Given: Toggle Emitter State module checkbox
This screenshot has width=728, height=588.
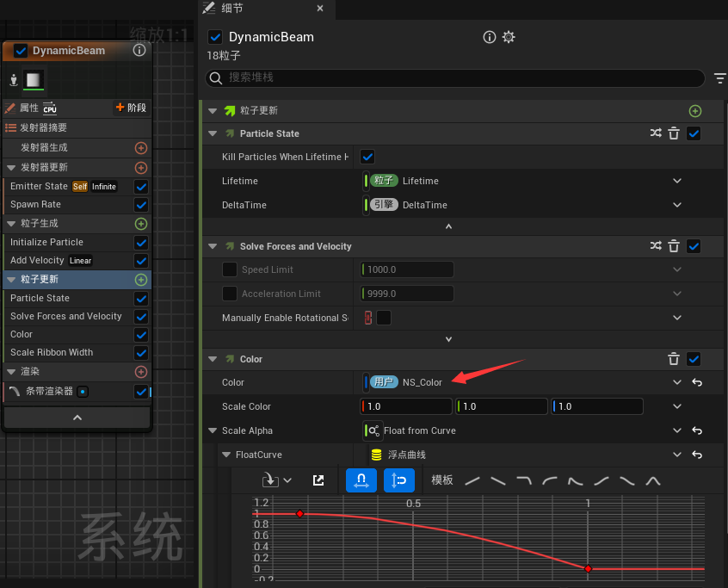Looking at the screenshot, I should point(141,186).
